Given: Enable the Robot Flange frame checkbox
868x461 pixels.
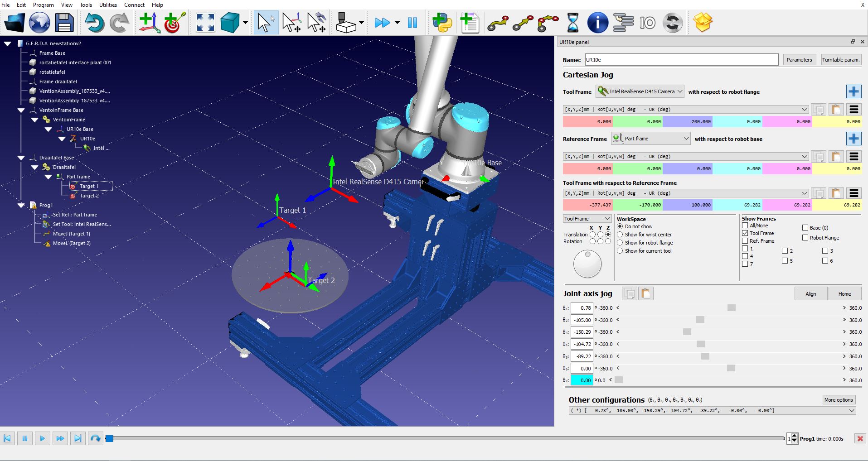Looking at the screenshot, I should (x=805, y=238).
